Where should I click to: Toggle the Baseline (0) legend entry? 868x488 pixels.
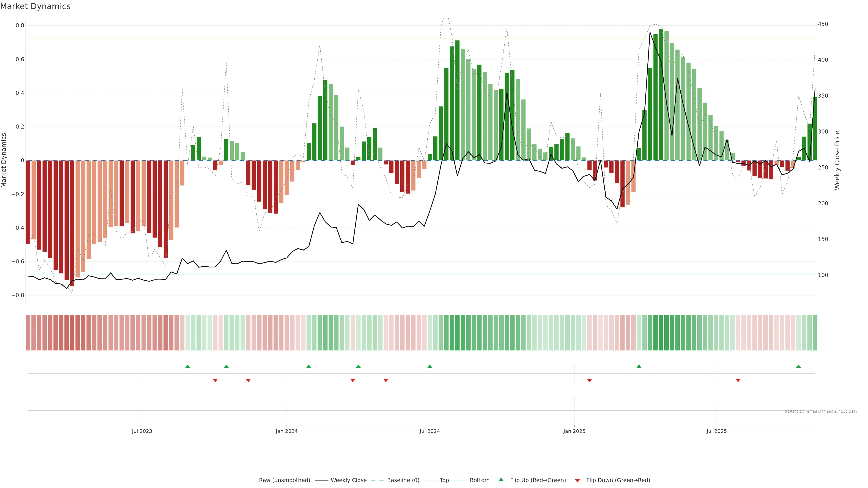403,480
